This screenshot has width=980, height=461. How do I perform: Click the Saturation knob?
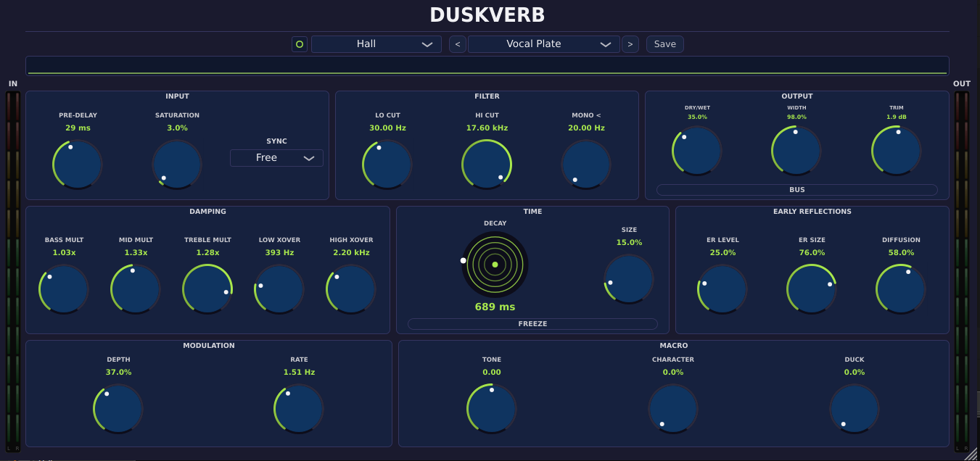177,164
